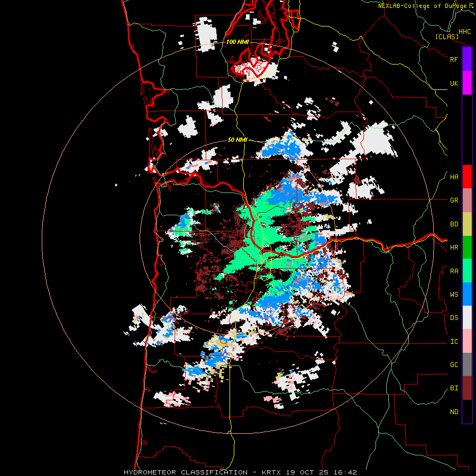Pick the blue WS wet snow swatch
Screen dimensions: 476x476
tap(467, 294)
